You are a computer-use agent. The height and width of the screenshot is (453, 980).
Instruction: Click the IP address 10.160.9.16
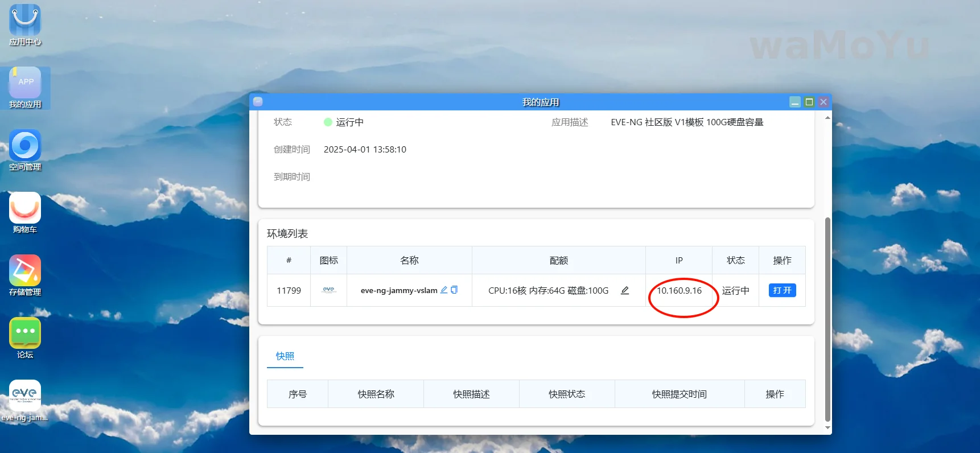pos(679,291)
